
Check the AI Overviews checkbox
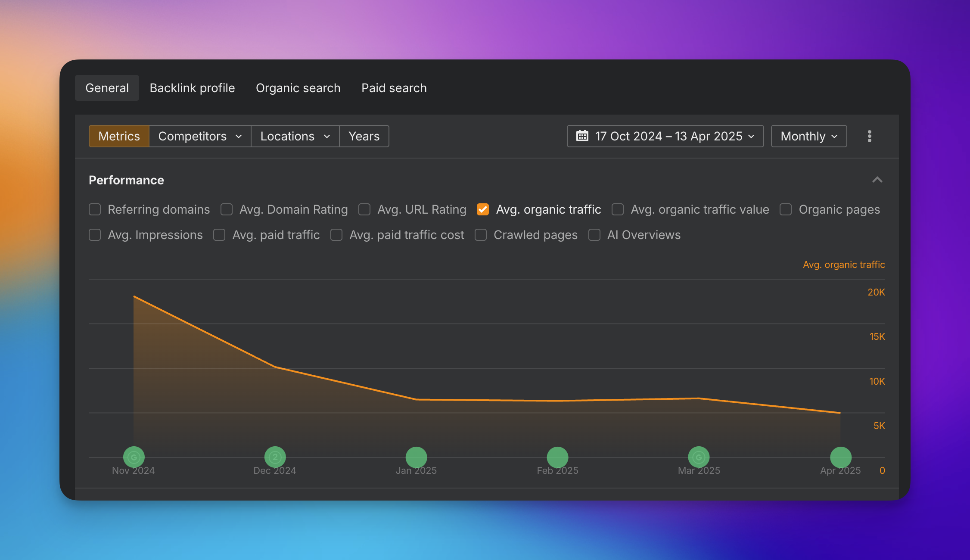594,235
